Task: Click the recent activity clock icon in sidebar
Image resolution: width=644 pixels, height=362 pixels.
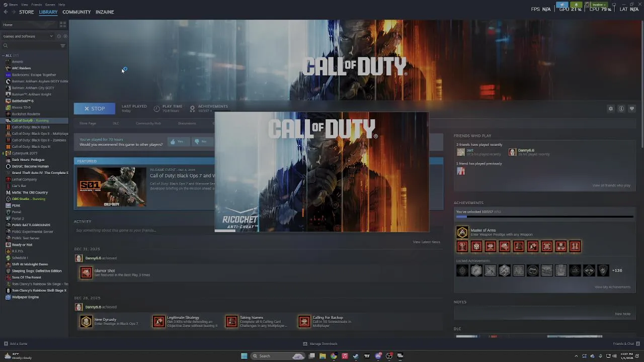Action: point(59,36)
